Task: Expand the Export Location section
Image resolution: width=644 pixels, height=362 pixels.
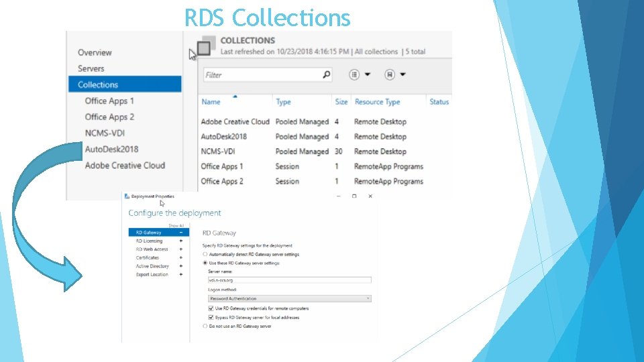Action: point(180,275)
